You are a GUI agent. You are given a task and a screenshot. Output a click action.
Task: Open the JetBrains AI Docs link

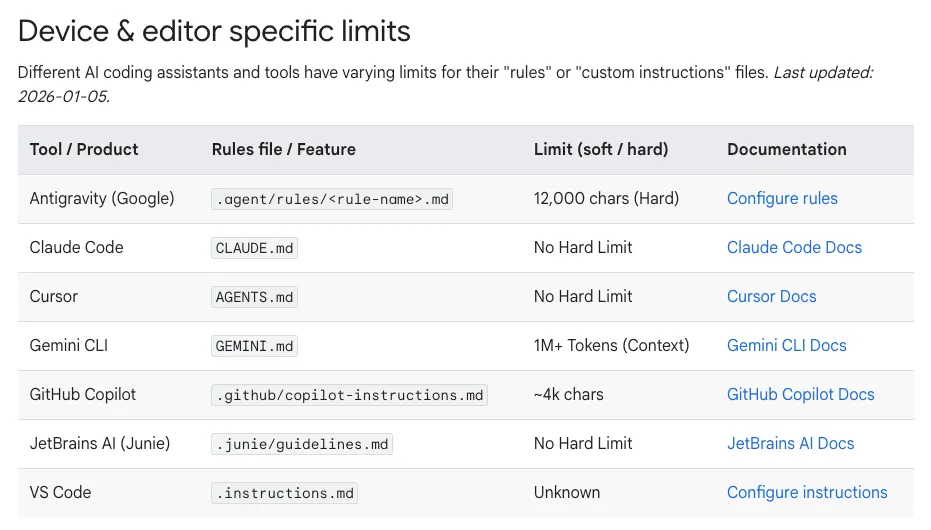[x=790, y=443]
